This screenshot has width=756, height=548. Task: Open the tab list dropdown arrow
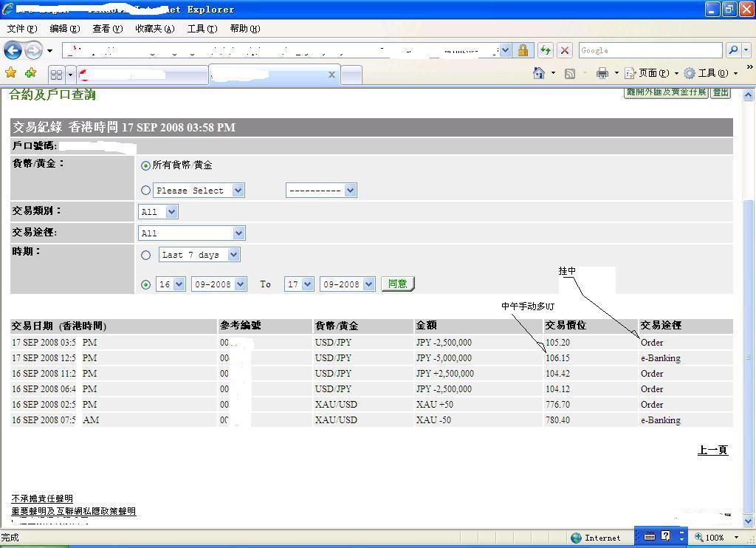point(70,75)
